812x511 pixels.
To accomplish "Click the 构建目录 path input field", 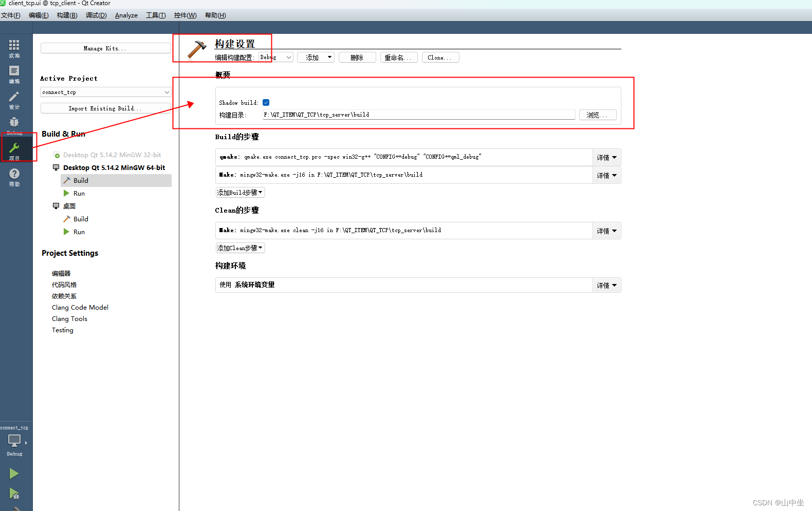I will (x=419, y=115).
